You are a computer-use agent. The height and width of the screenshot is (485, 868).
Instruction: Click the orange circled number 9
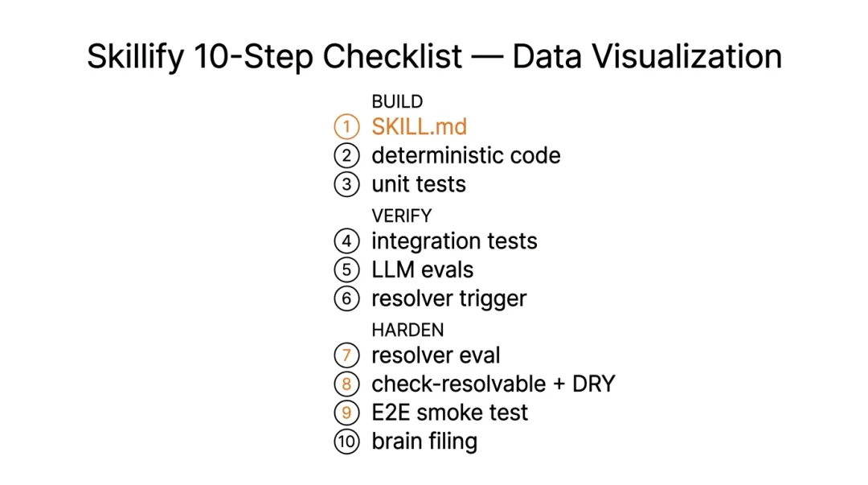(x=346, y=413)
